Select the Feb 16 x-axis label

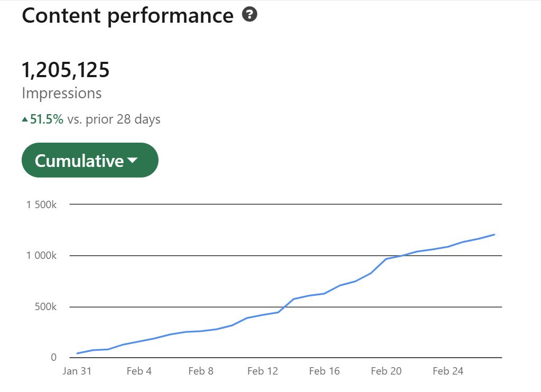click(324, 371)
